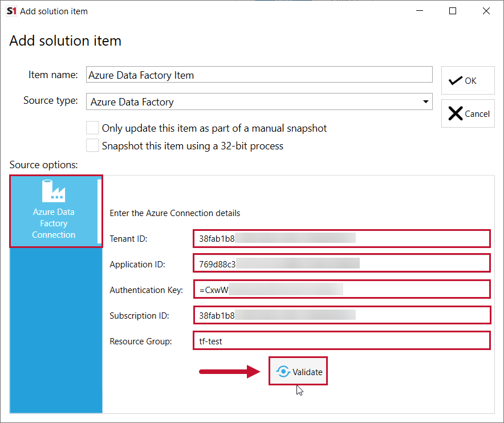Image resolution: width=504 pixels, height=423 pixels.
Task: Click the Cancel X icon
Action: [456, 113]
